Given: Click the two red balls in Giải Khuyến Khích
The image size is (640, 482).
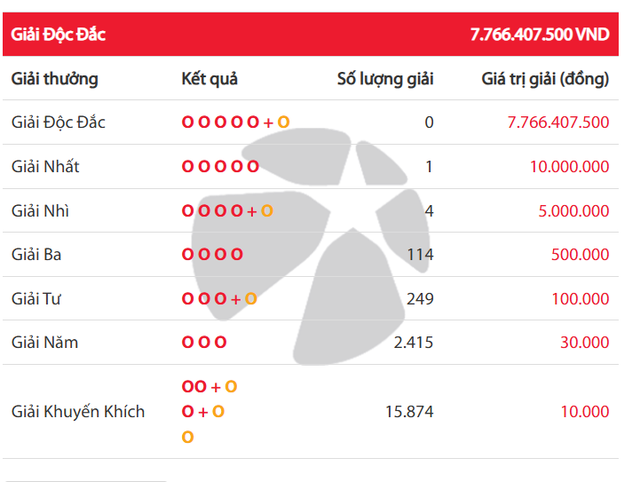Looking at the screenshot, I should tap(195, 386).
